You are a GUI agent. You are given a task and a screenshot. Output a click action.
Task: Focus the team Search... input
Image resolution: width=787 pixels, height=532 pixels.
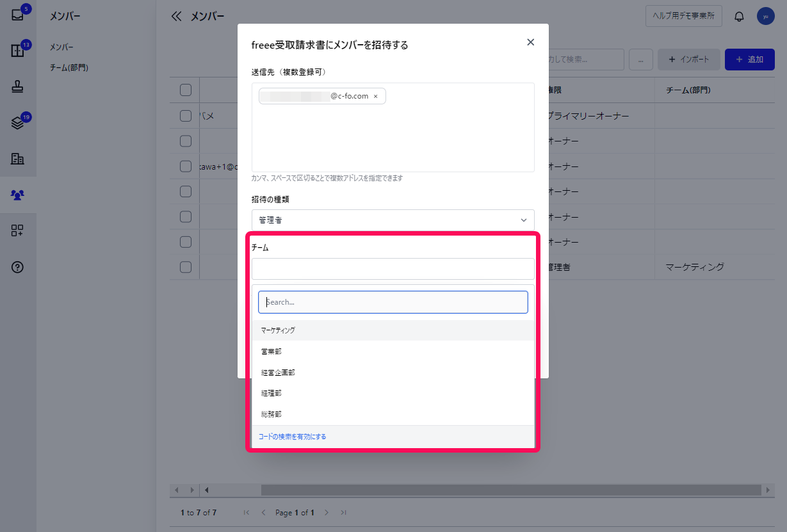(393, 302)
